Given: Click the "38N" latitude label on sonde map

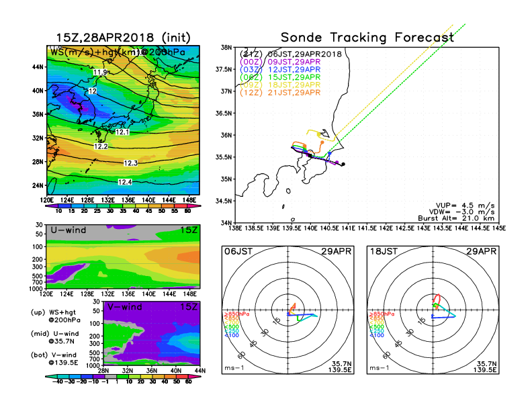Looking at the screenshot, I should (226, 48).
